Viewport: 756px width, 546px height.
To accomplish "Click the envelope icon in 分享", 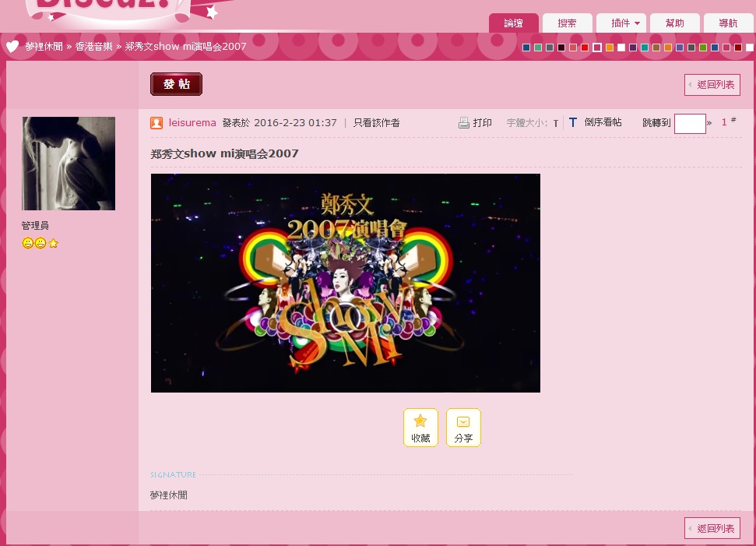I will coord(462,421).
